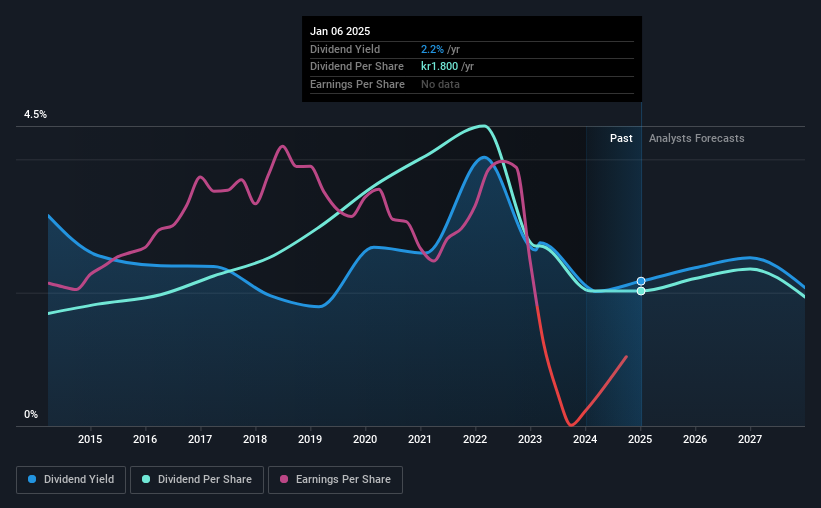This screenshot has width=821, height=508.
Task: Click the 'kr1.800' dividend per share value
Action: [x=439, y=67]
